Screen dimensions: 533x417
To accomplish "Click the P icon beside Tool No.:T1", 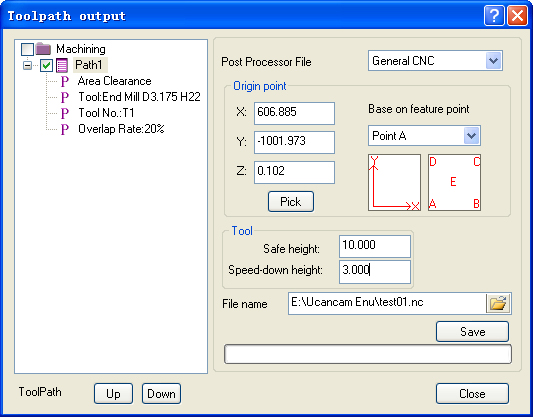I will [x=65, y=113].
